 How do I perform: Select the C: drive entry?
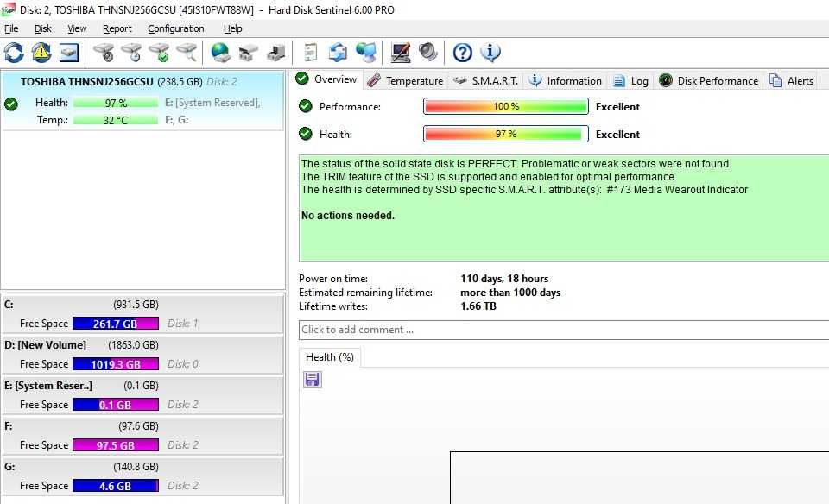[x=142, y=314]
